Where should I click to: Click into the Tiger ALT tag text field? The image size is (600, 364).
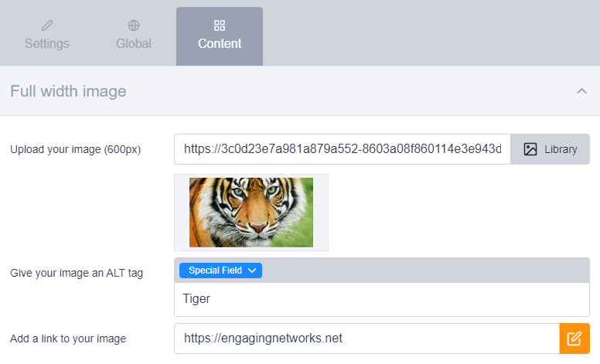click(382, 299)
